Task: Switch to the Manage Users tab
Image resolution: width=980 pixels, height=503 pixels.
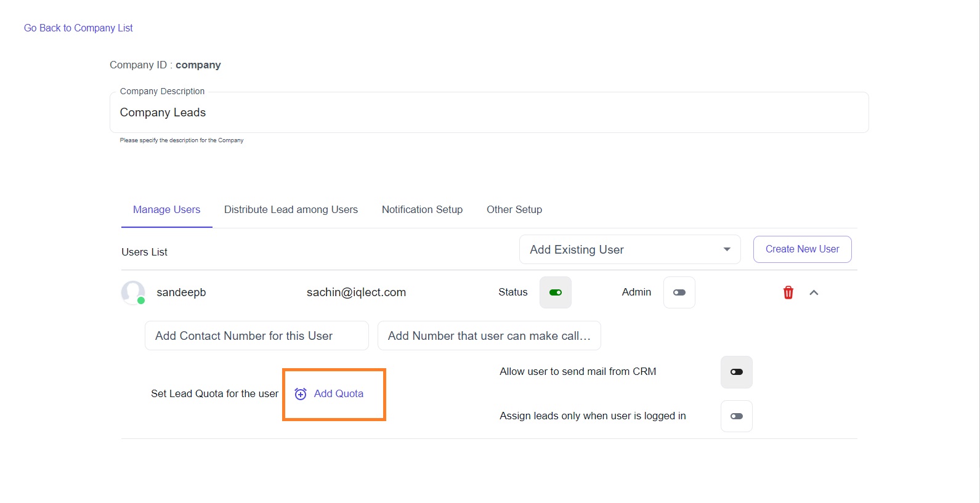Action: tap(166, 209)
